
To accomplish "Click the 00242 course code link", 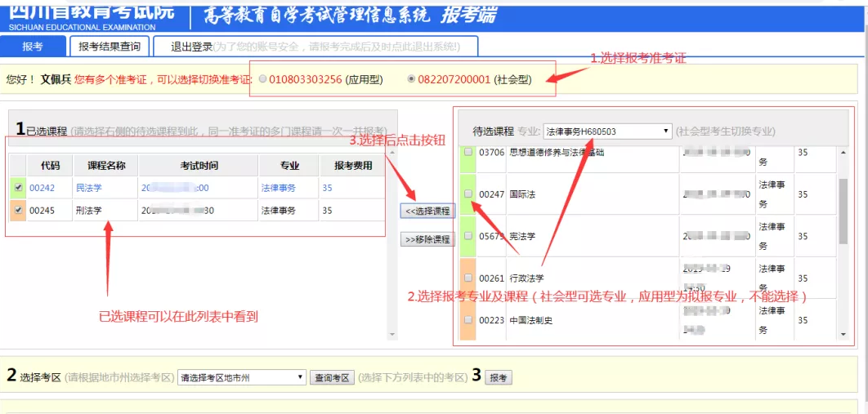I will (x=42, y=188).
